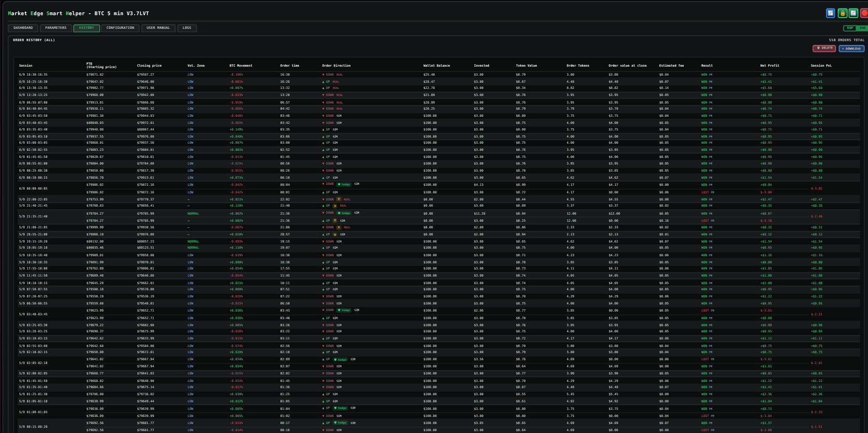
Task: Click the Invested column header
Action: coord(482,66)
